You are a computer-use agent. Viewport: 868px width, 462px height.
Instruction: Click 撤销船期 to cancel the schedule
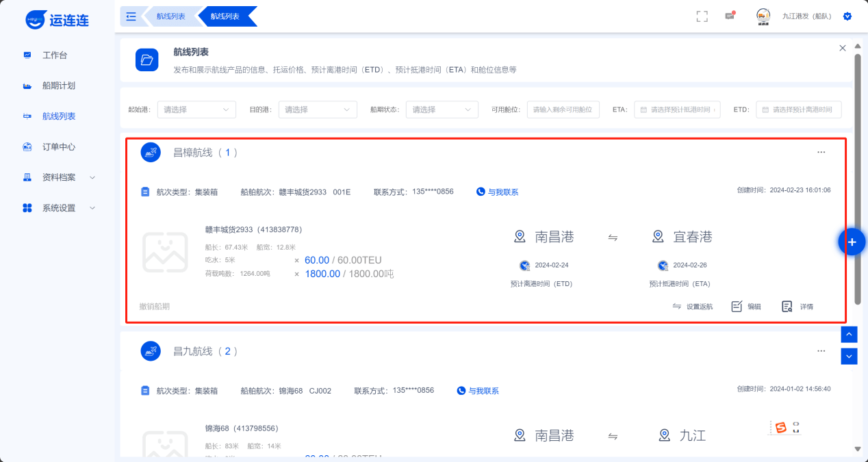coord(155,307)
